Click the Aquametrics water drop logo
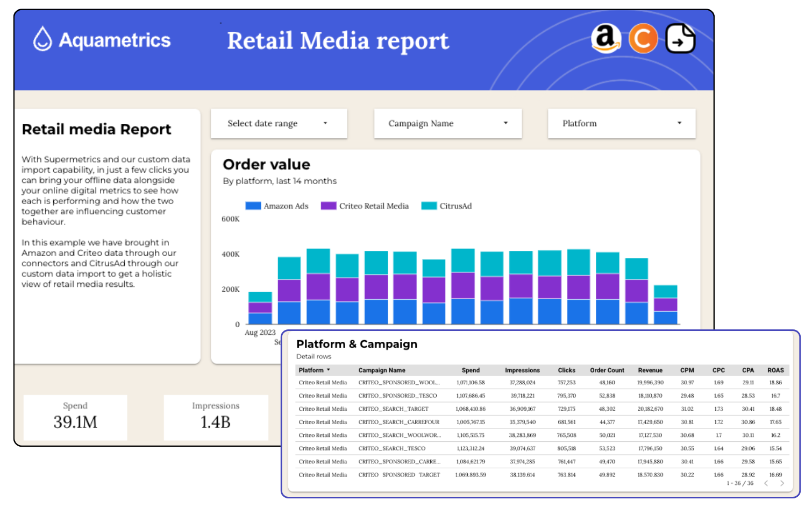This screenshot has width=812, height=507. (42, 39)
